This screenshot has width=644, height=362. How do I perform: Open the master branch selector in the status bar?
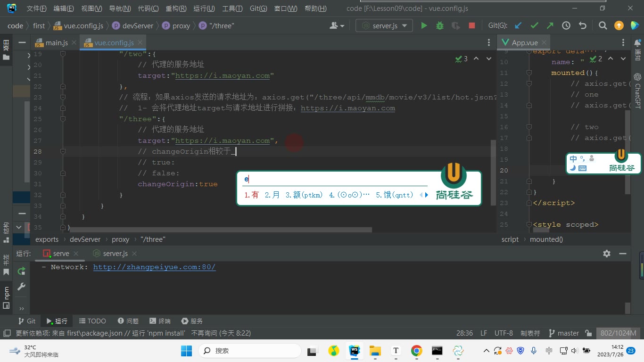pyautogui.click(x=564, y=333)
